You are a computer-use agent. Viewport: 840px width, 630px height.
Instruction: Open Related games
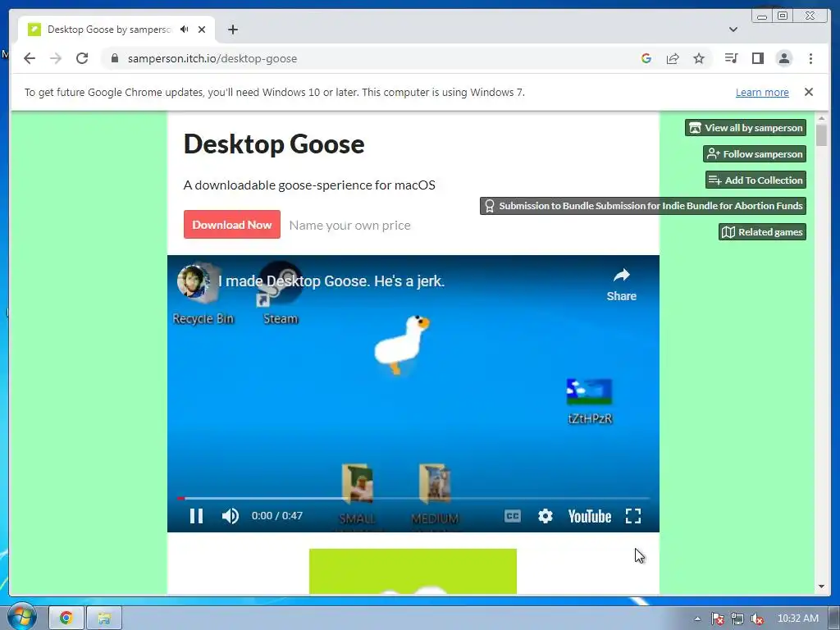pyautogui.click(x=762, y=232)
